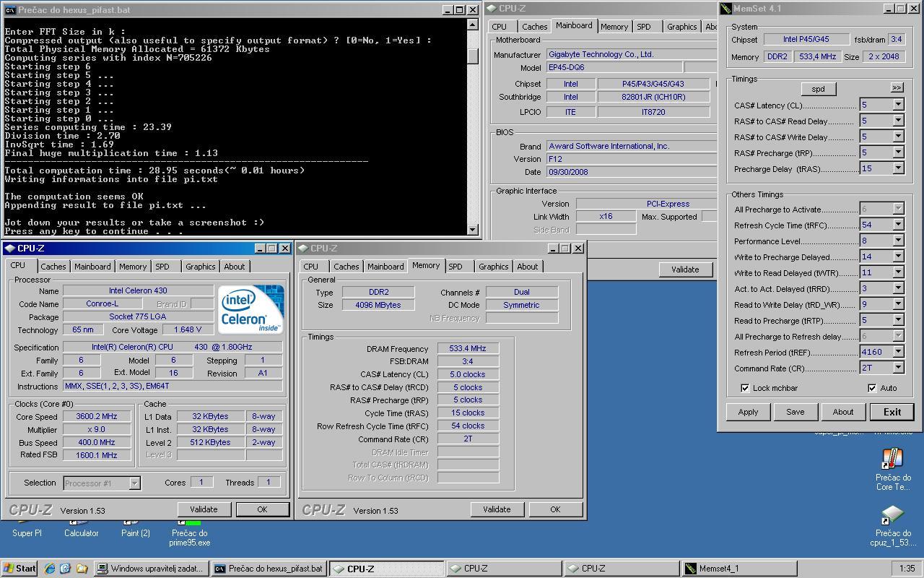924x578 pixels.
Task: Click the Internet Explorer quick launch icon
Action: coord(50,569)
